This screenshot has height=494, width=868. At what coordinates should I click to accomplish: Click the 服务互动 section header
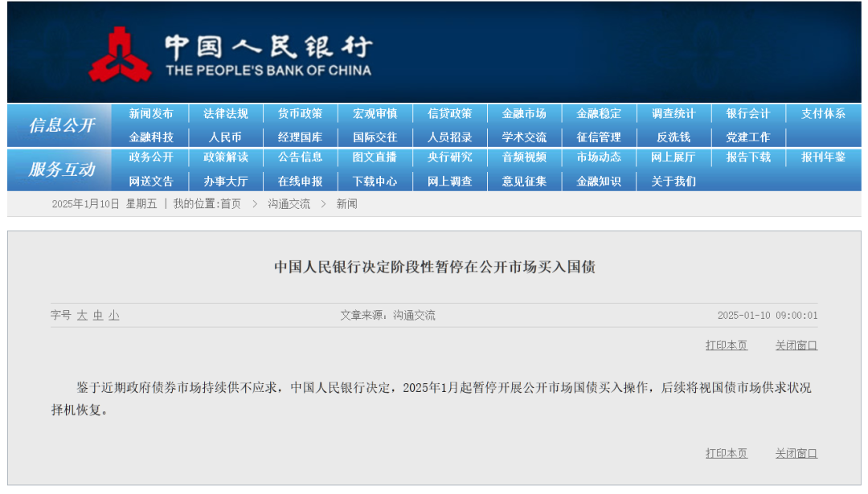tap(61, 169)
